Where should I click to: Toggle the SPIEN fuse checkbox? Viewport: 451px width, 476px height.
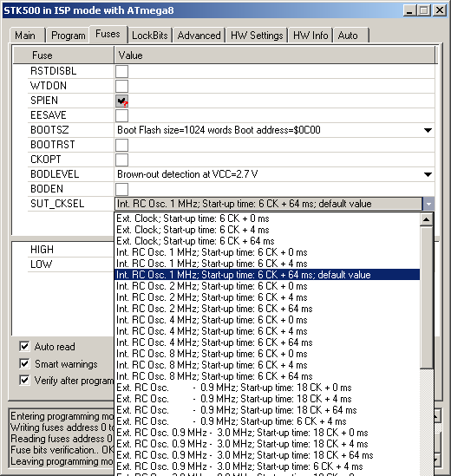(x=121, y=101)
